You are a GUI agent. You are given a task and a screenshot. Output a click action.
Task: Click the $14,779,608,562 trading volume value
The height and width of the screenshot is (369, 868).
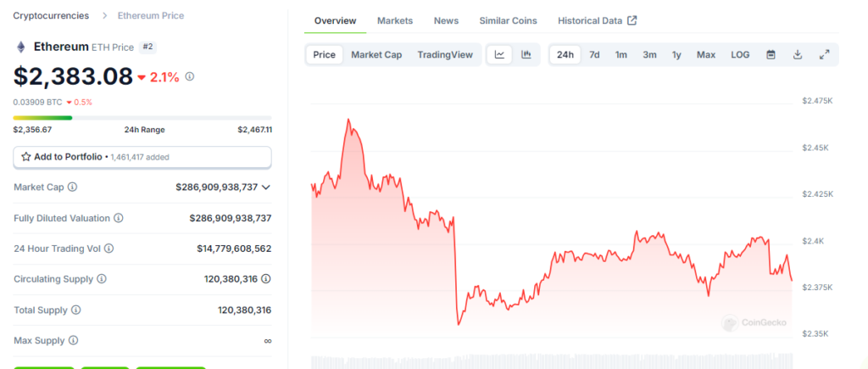pos(234,249)
